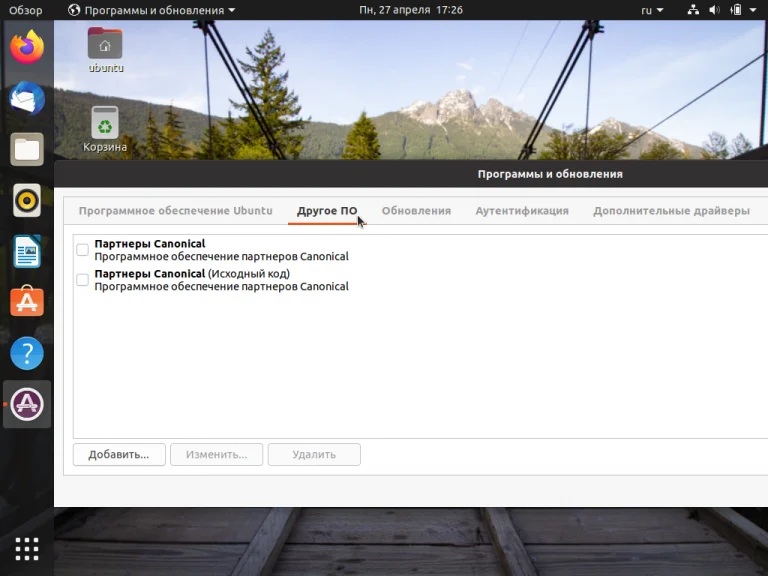The image size is (768, 576).
Task: Open the Программы и обновления app menu
Action: [x=152, y=10]
